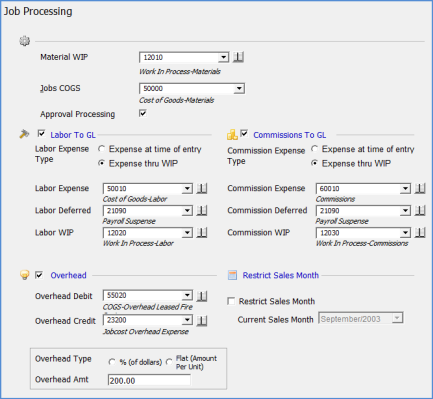
Task: Uncheck the Labor To GL checkbox
Action: pos(41,134)
